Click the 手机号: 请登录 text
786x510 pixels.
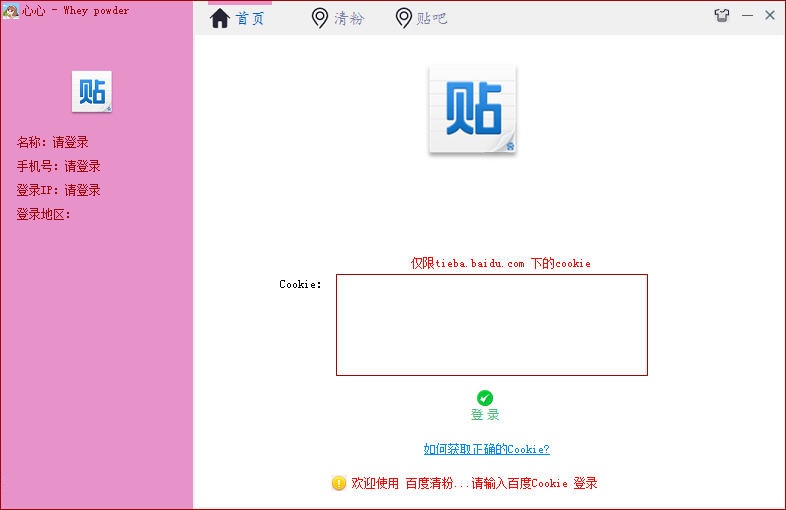(59, 166)
